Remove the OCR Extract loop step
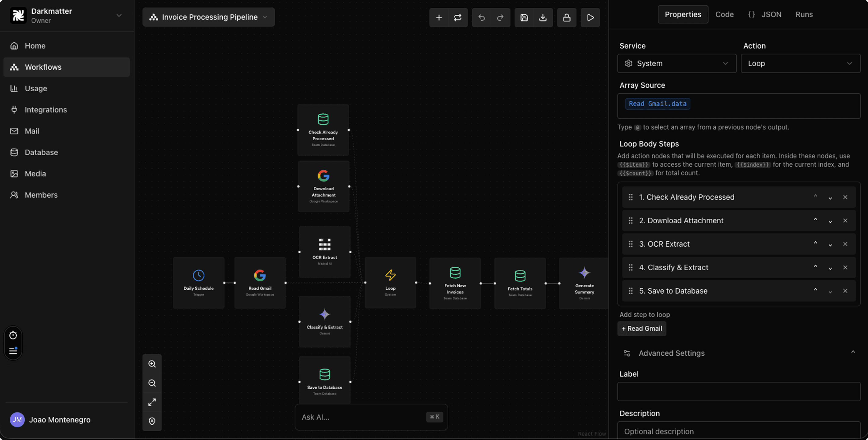 point(845,244)
